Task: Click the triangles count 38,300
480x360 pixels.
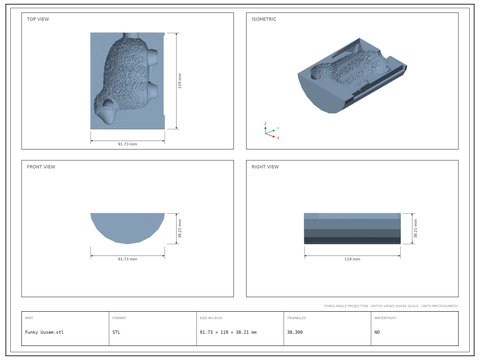Action: [295, 332]
